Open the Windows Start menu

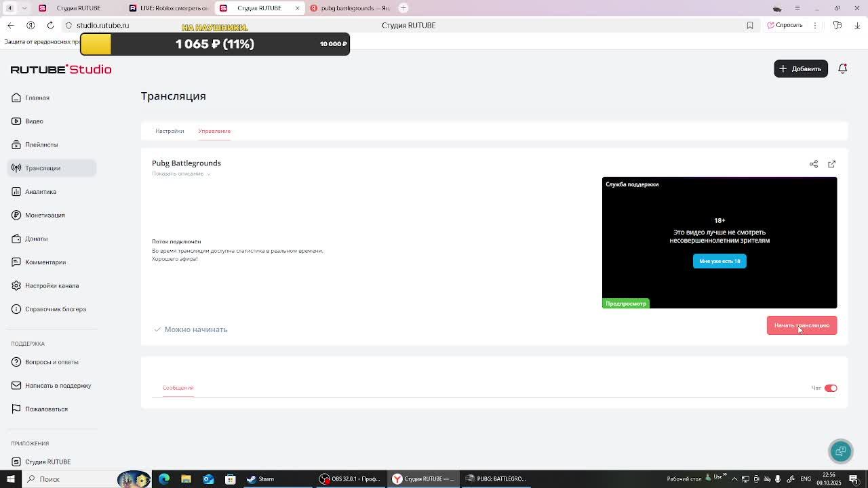[x=11, y=479]
